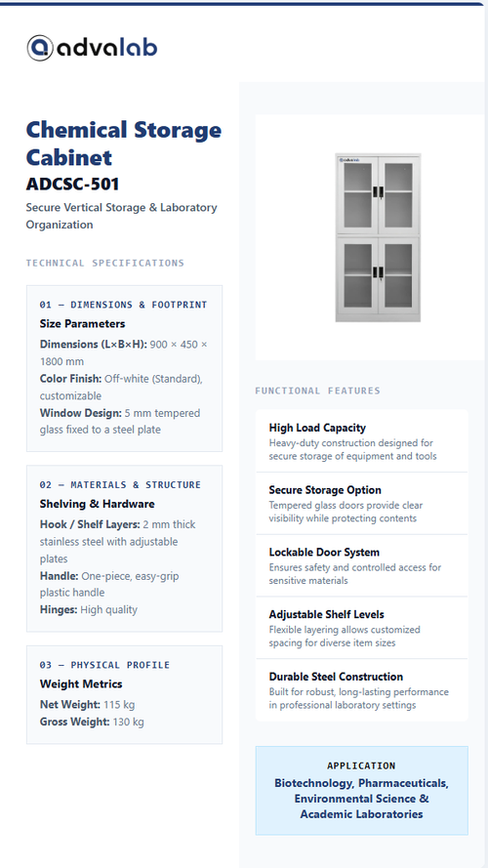Click the TECHNICAL SPECIFICATIONS label
The width and height of the screenshot is (488, 868).
coord(105,263)
